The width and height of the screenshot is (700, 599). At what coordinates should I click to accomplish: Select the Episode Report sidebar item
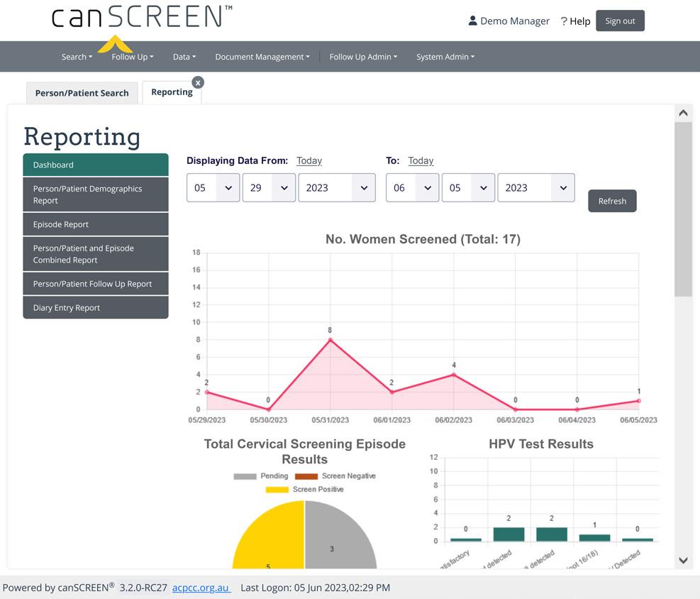pos(95,224)
